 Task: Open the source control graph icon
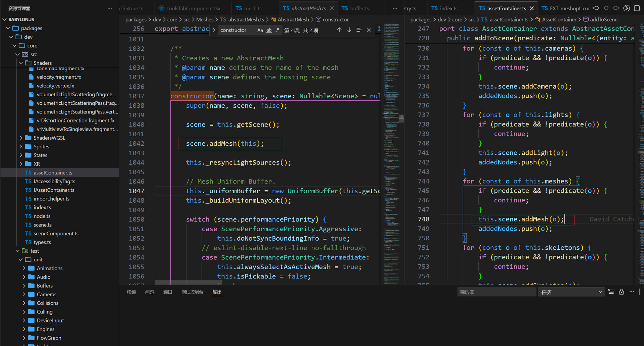[x=627, y=8]
